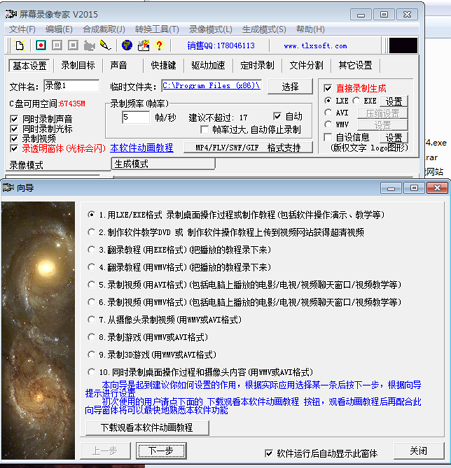Select the AVI format radio button
This screenshot has width=451, height=468.
click(x=328, y=113)
